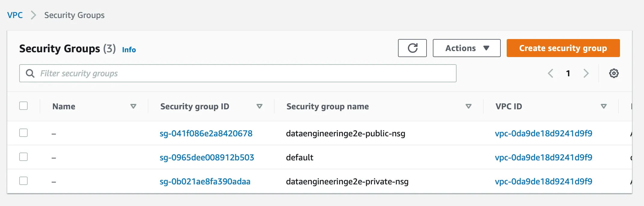
Task: Toggle the select-all checkbox in header
Action: [23, 106]
